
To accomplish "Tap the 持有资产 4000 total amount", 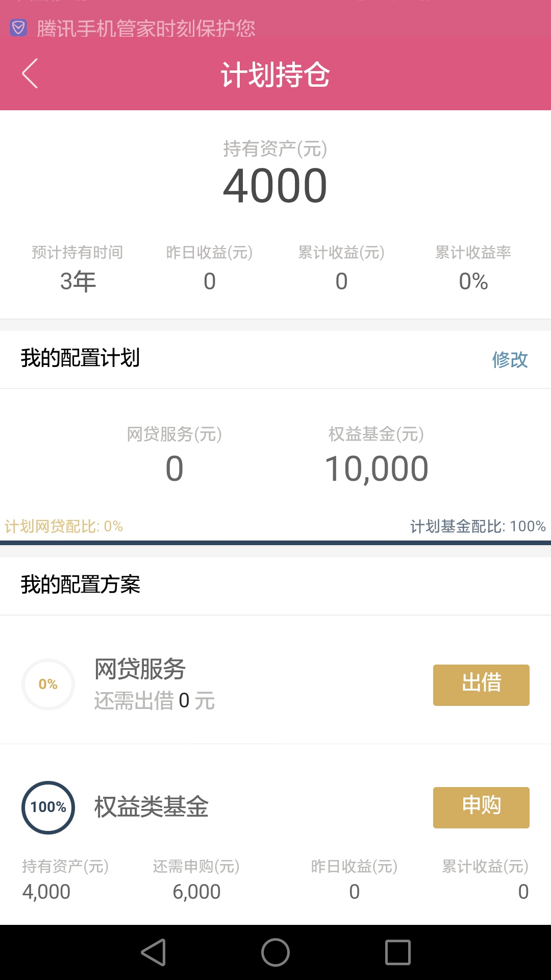I will click(x=275, y=186).
